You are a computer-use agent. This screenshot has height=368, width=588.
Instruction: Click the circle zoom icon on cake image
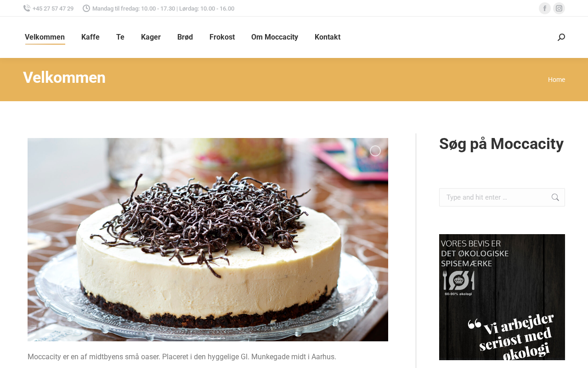pyautogui.click(x=375, y=151)
